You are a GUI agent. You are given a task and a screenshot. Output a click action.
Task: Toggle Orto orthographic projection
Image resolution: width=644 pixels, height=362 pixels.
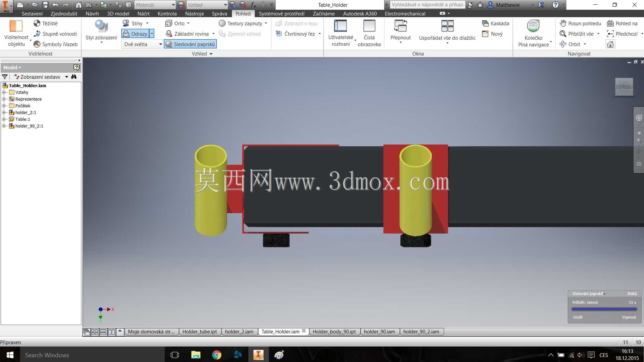tap(175, 23)
